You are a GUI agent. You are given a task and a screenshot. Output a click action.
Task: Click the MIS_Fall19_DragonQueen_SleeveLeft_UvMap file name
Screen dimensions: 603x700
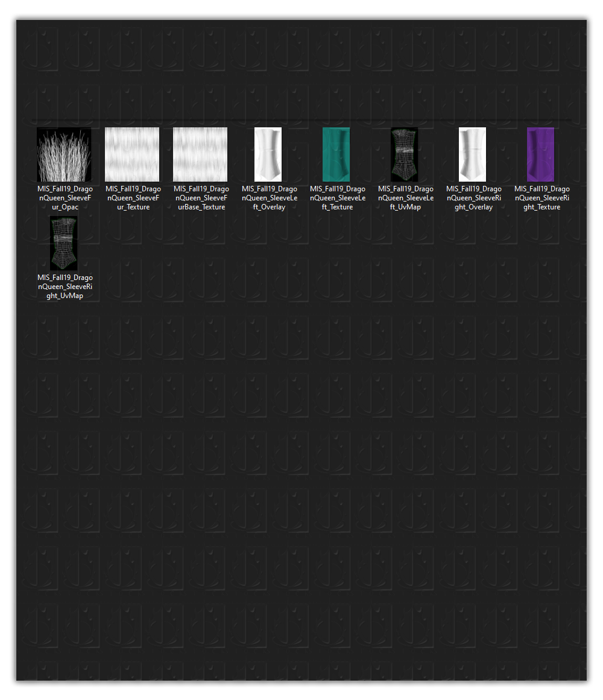405,198
